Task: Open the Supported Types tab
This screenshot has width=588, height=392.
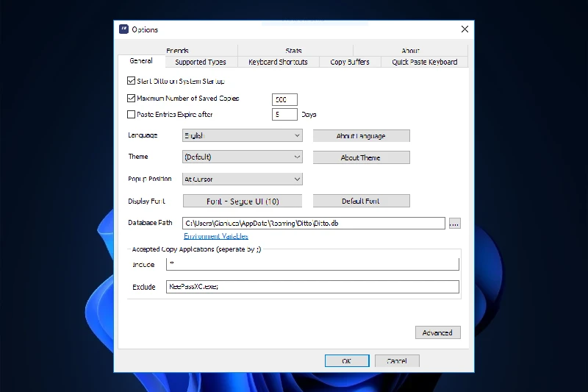Action: coord(201,62)
